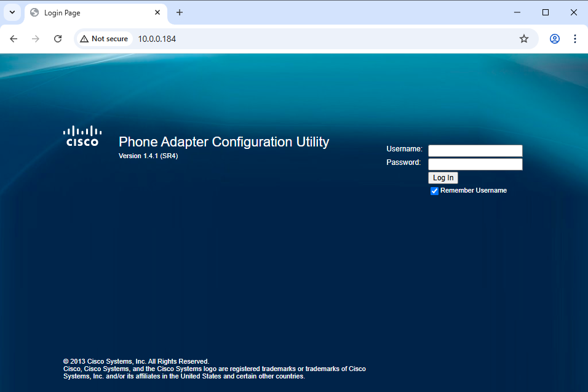The height and width of the screenshot is (392, 588).
Task: Uncheck the Remember Username checkbox
Action: click(434, 191)
